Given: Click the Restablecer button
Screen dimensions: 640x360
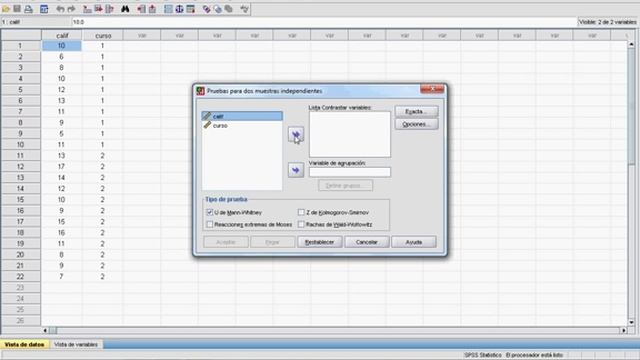Looking at the screenshot, I should click(320, 242).
